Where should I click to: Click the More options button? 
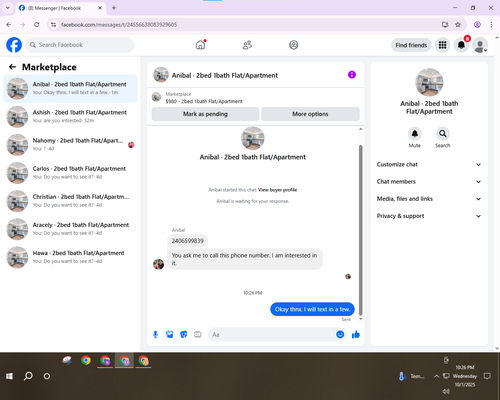310,114
